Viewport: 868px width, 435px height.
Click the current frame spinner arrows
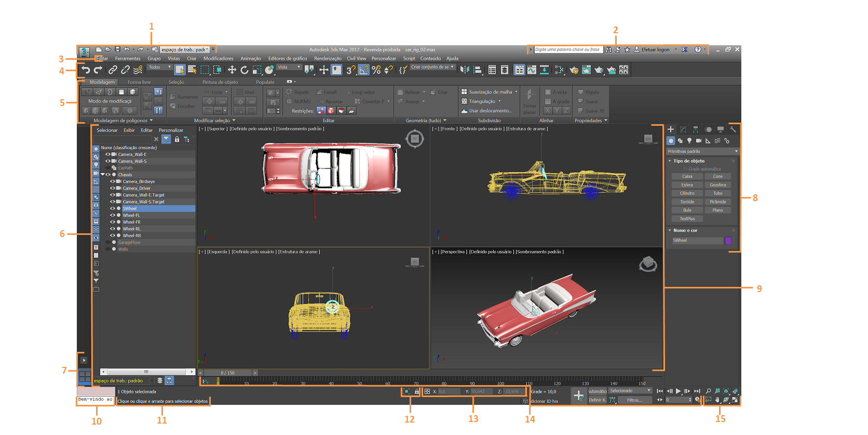690,400
